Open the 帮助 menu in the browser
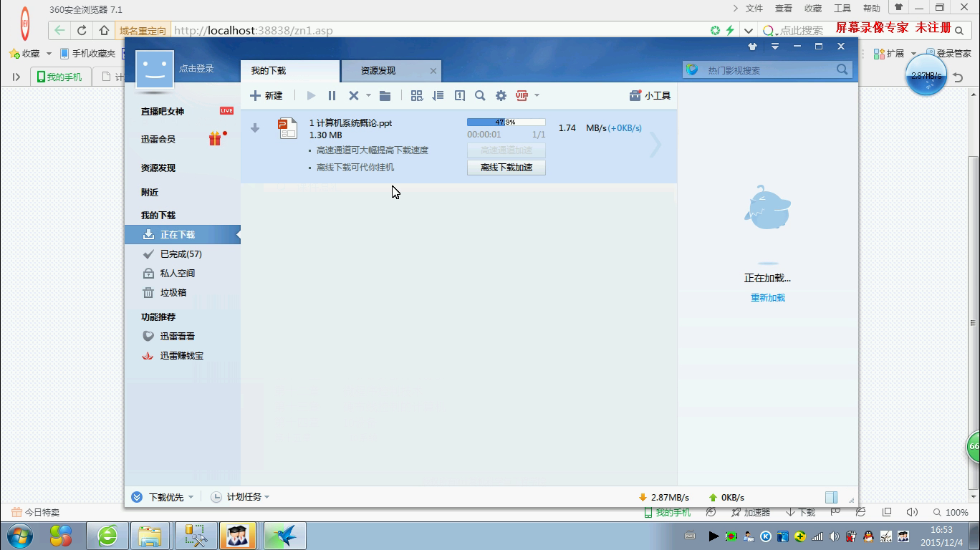Screen dimensions: 980x550 coord(872,9)
